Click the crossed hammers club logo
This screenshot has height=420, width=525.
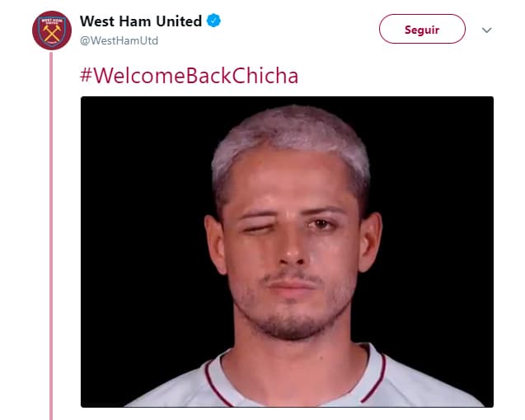52,30
